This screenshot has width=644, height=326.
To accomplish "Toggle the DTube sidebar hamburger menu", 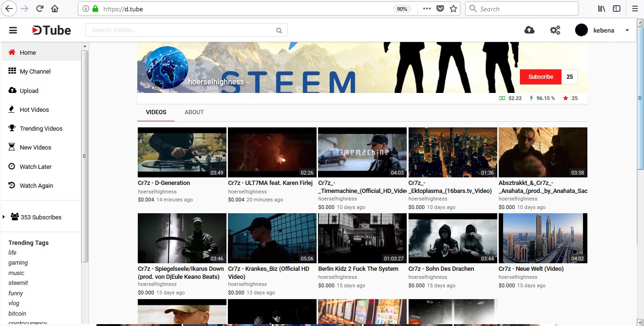I will [13, 30].
